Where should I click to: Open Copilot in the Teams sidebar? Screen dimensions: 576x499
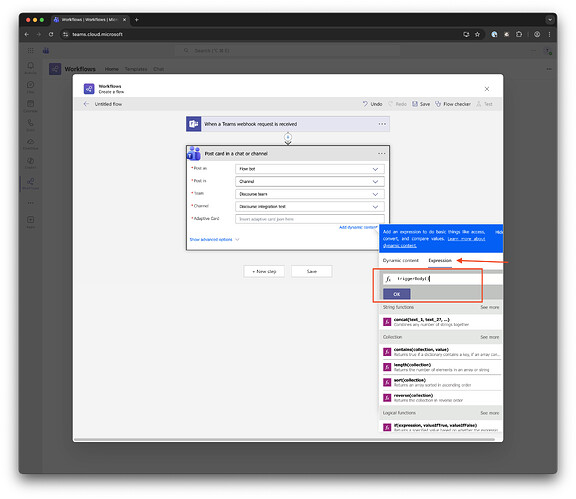(30, 163)
